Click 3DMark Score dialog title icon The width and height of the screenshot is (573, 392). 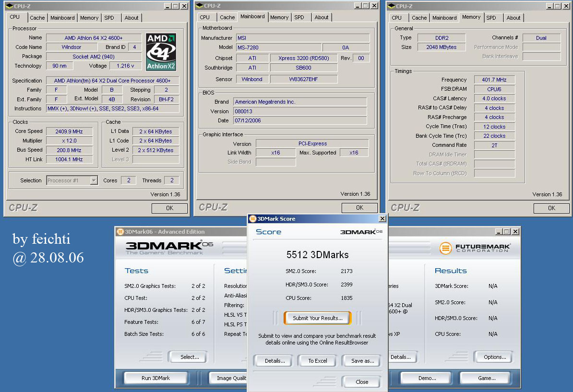pyautogui.click(x=252, y=219)
